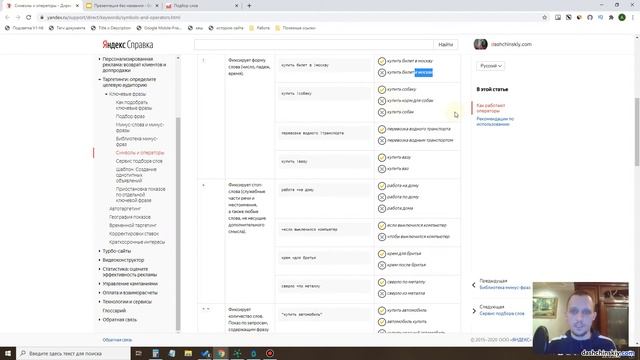Open the 'Автотаргетинг' sidebar link
Screen dimensions: 640x360
pos(125,209)
